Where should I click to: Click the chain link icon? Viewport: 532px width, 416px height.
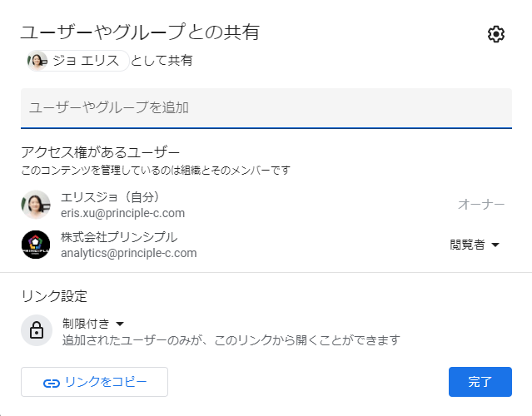pyautogui.click(x=52, y=383)
